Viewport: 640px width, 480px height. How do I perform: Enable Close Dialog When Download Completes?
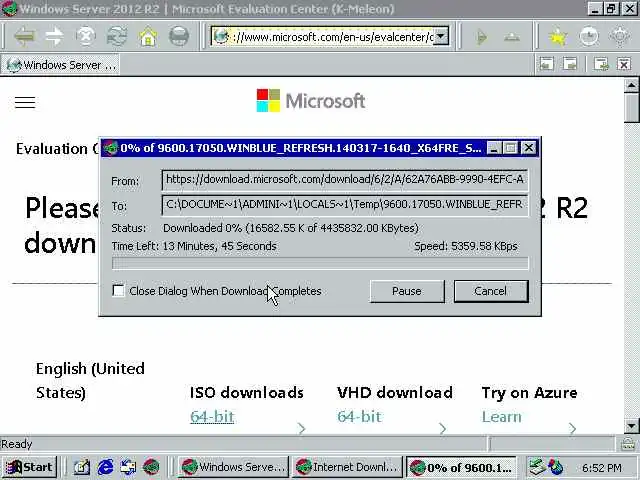pyautogui.click(x=118, y=291)
